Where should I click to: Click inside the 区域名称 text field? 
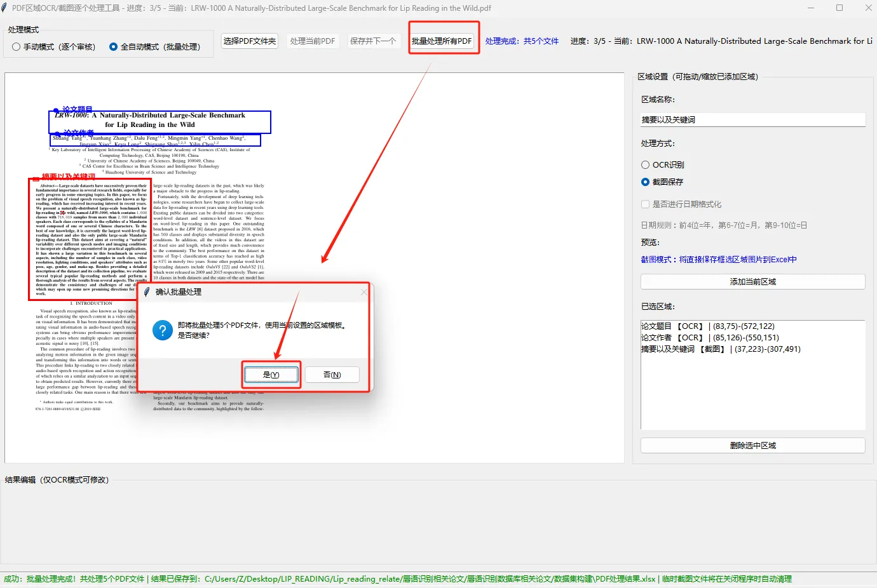coord(752,119)
